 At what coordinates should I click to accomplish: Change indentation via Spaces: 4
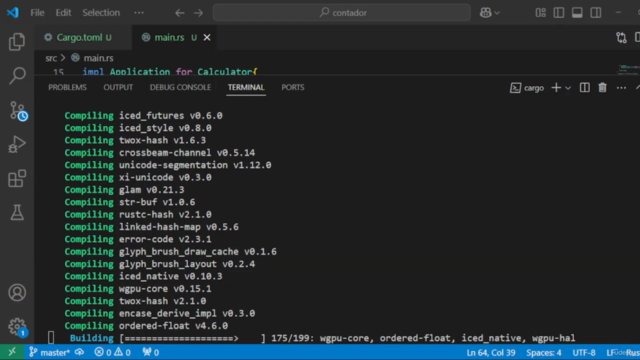pos(544,353)
